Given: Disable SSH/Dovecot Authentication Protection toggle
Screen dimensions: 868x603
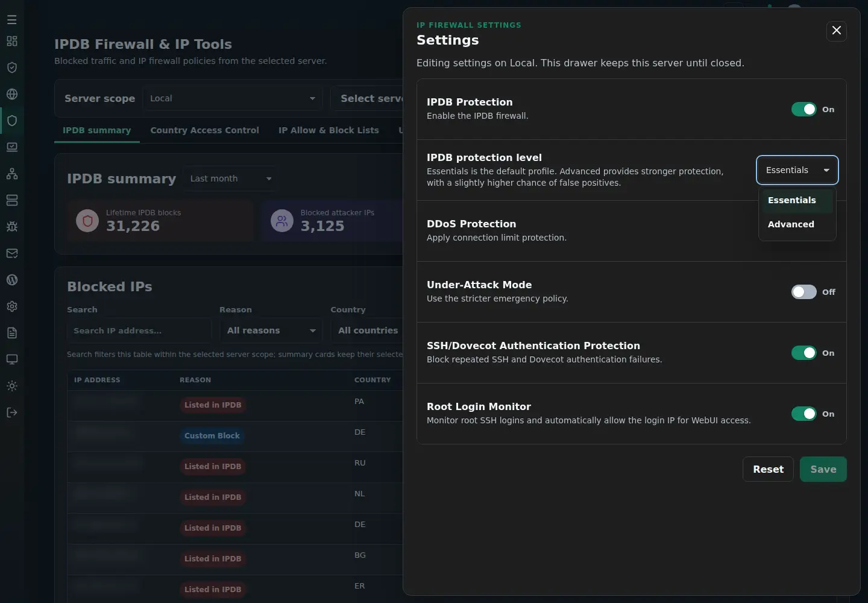Looking at the screenshot, I should click(x=804, y=353).
